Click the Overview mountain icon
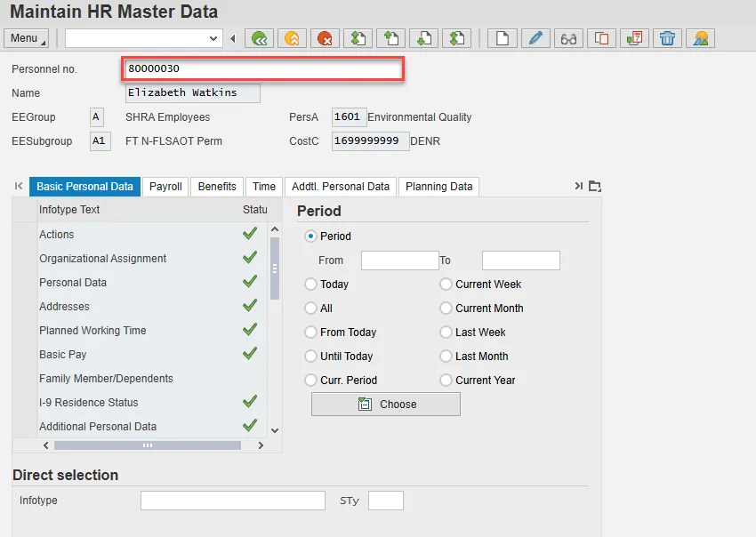This screenshot has height=537, width=756. (x=701, y=38)
